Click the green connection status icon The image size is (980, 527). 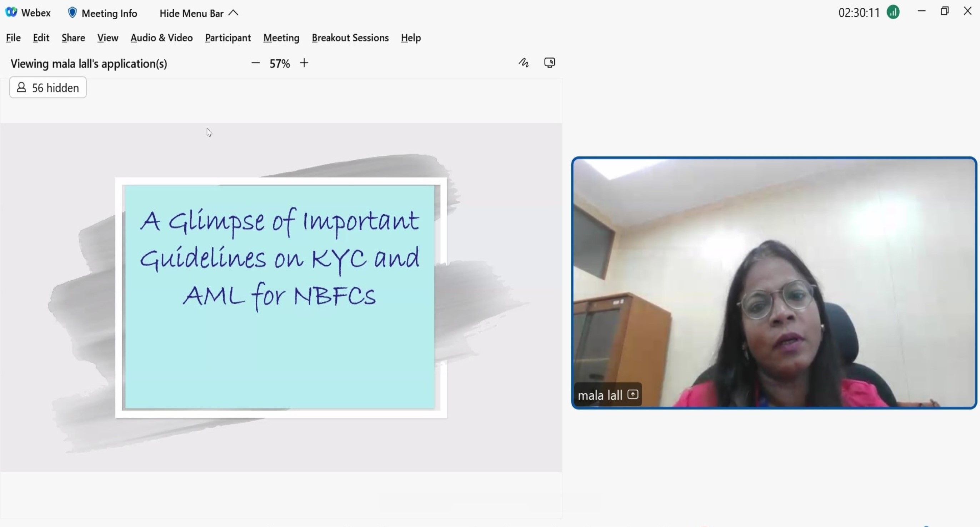point(893,12)
